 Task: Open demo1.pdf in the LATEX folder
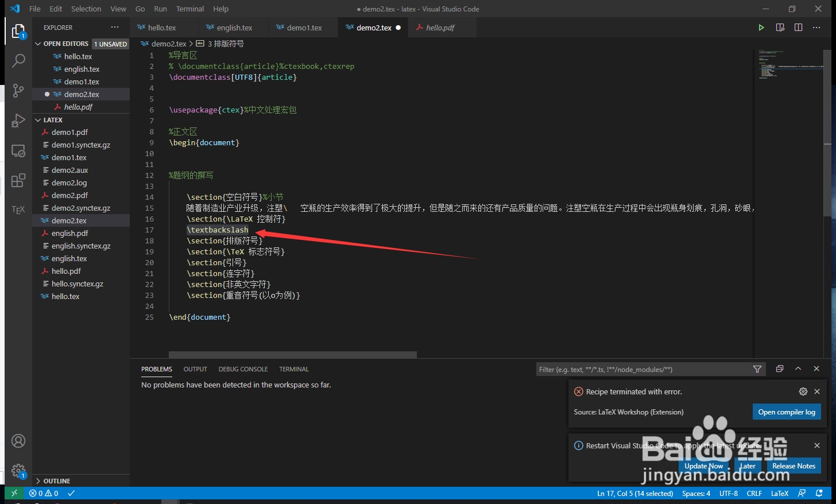(x=69, y=132)
